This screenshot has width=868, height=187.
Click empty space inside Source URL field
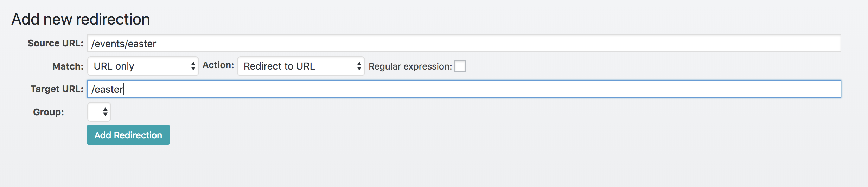pyautogui.click(x=492, y=43)
